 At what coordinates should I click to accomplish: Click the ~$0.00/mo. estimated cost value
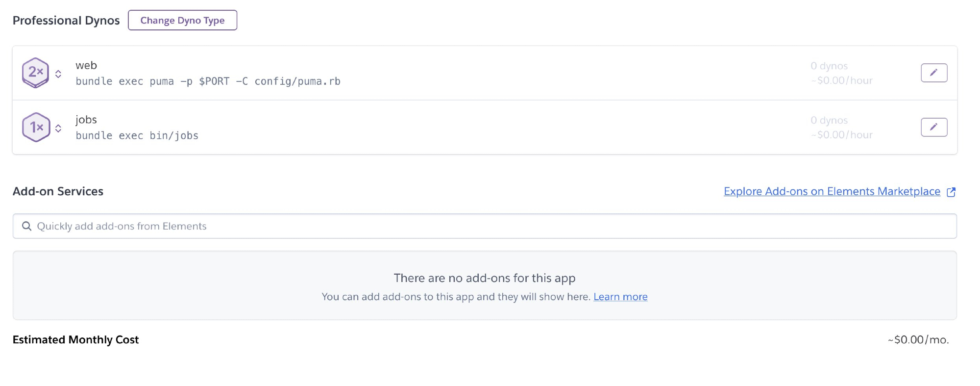(x=918, y=340)
